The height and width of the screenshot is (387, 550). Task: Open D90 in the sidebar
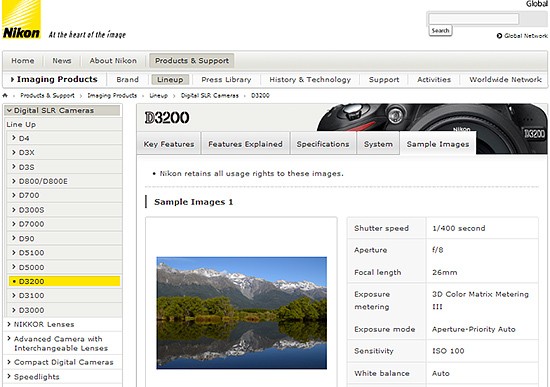64,239
